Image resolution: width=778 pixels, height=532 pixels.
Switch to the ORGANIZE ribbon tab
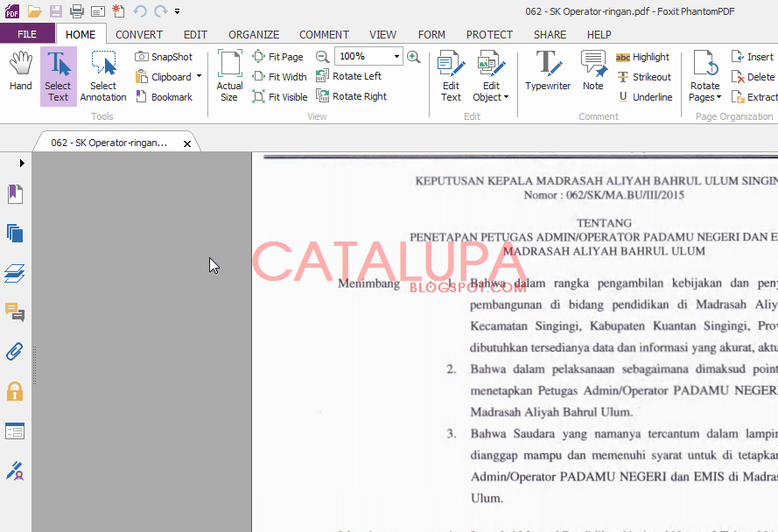254,34
